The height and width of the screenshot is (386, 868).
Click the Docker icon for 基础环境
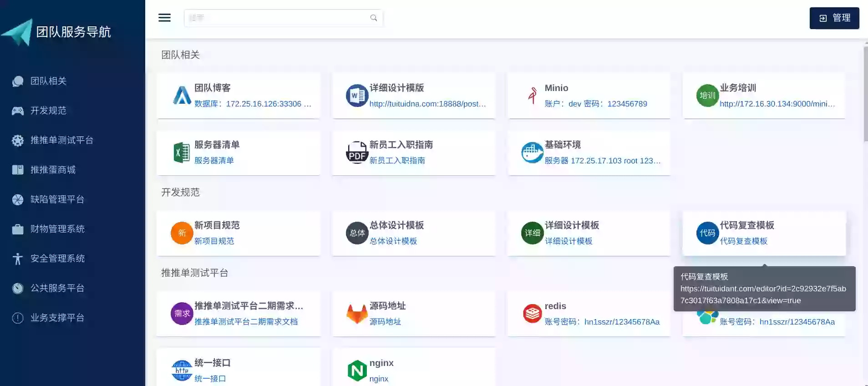(532, 152)
